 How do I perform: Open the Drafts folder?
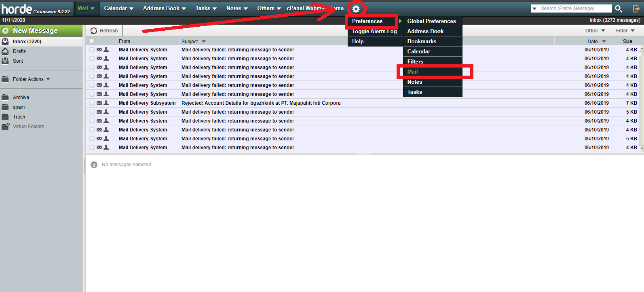[x=19, y=51]
